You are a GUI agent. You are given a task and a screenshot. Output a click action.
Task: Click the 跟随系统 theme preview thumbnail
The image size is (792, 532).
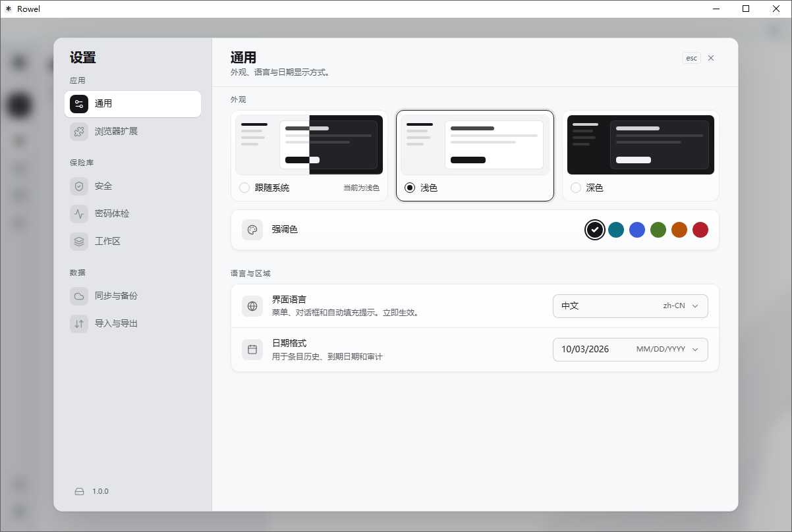[309, 145]
